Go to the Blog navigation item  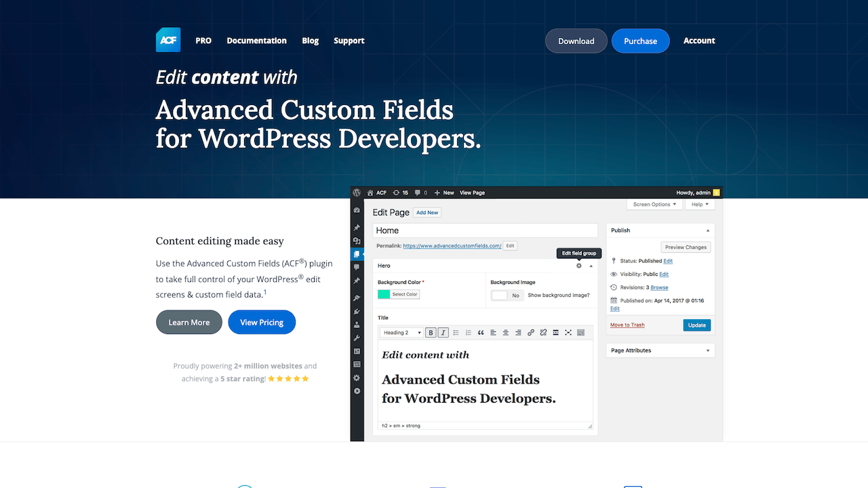click(310, 41)
